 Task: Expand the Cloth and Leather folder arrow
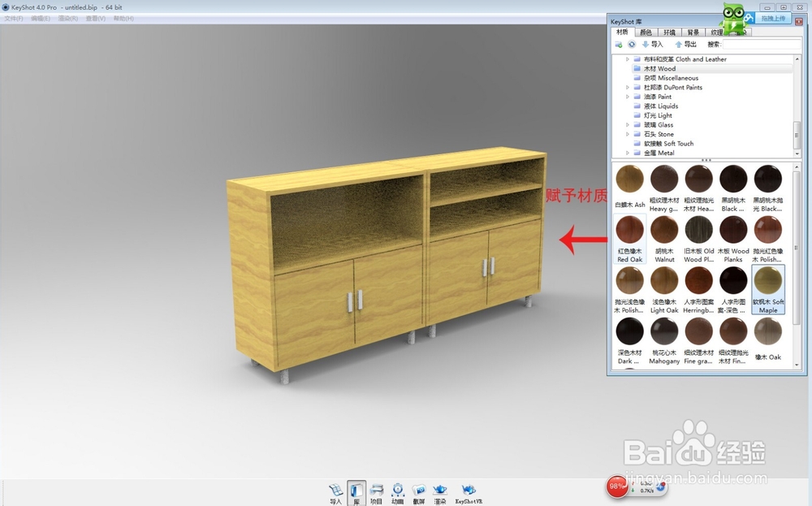pyautogui.click(x=628, y=59)
